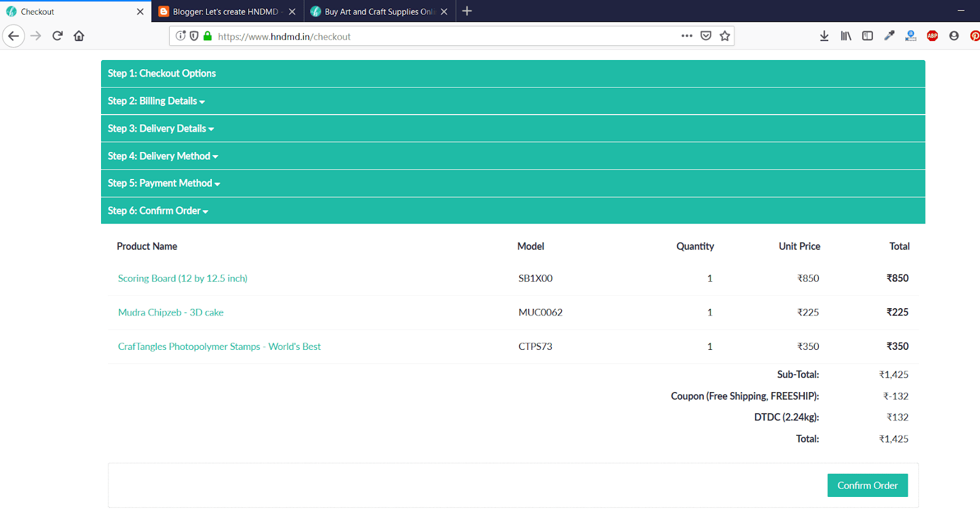The image size is (980, 511).
Task: Go back to the previous page
Action: point(13,36)
